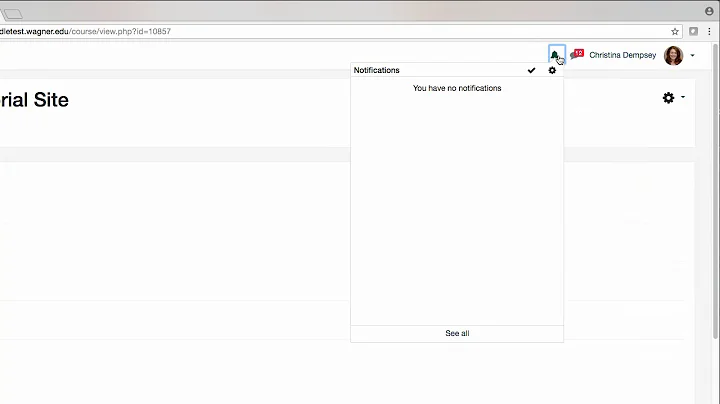Image resolution: width=720 pixels, height=404 pixels.
Task: Open the browser extension icon
Action: 693,31
